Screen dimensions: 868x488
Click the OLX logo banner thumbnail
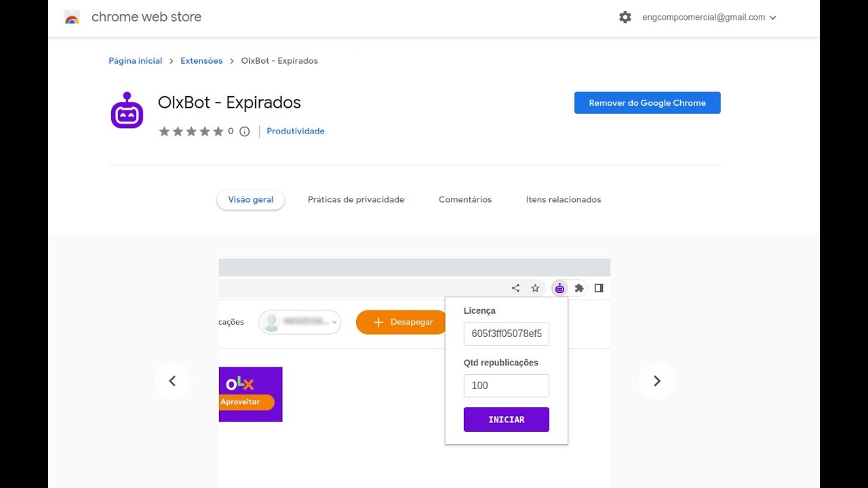[250, 394]
